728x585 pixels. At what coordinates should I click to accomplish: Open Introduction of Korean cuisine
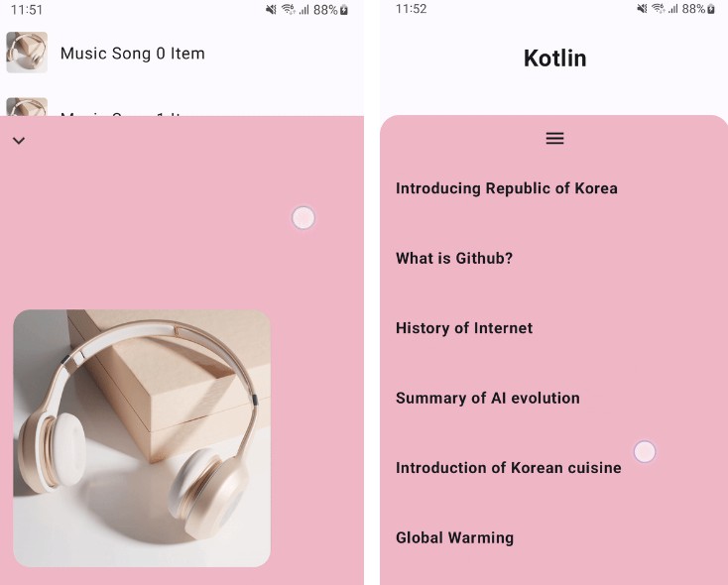point(509,468)
